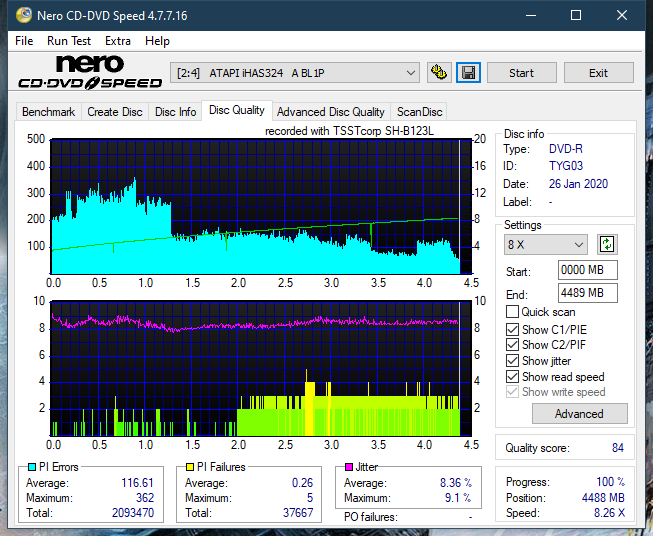
Task: Expand the 8 X speed dropdown
Action: click(546, 244)
